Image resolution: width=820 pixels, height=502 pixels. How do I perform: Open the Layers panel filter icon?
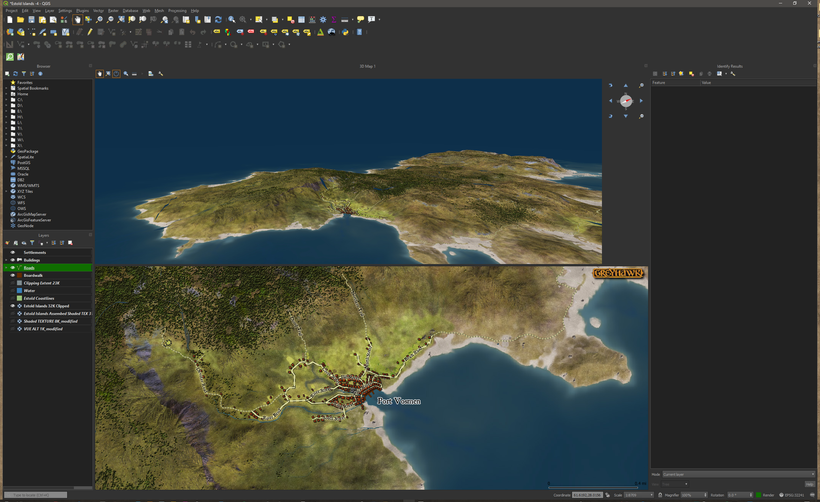coord(32,242)
